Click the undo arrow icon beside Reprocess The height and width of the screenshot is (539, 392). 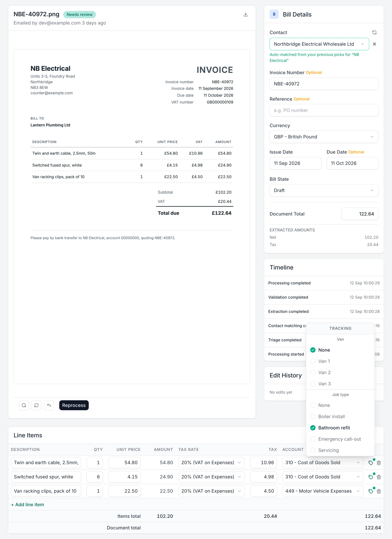[x=49, y=405]
